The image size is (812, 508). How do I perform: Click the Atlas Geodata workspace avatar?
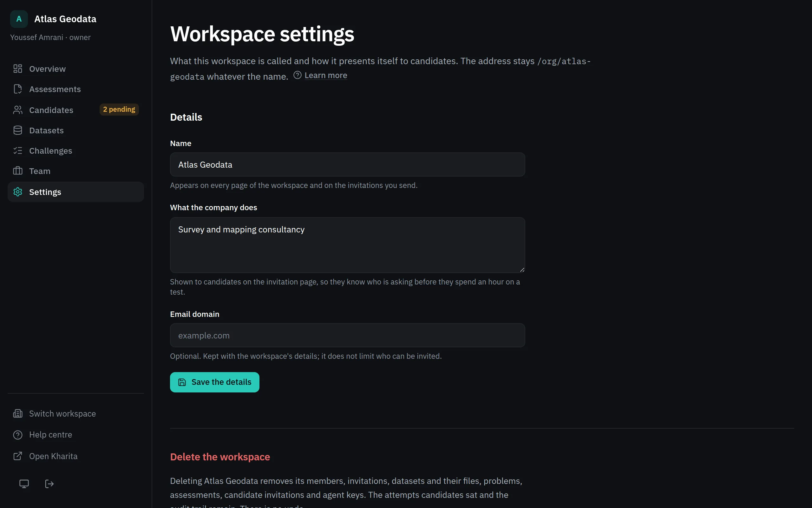19,19
